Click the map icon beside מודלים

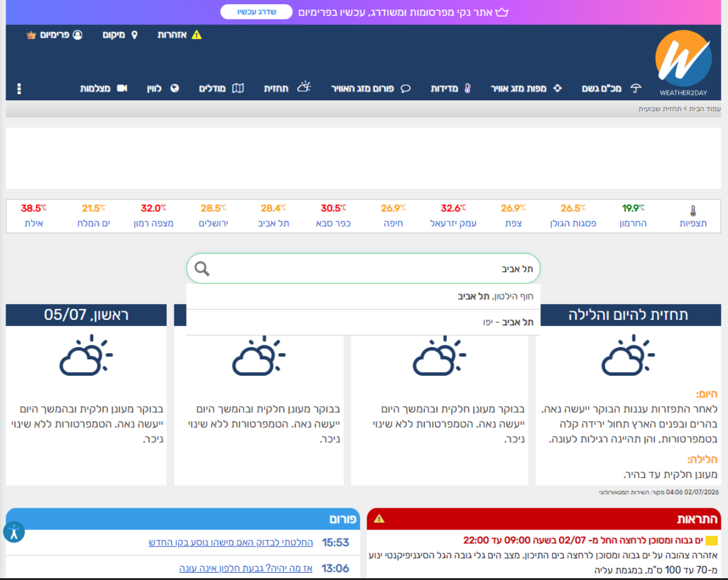pos(238,88)
